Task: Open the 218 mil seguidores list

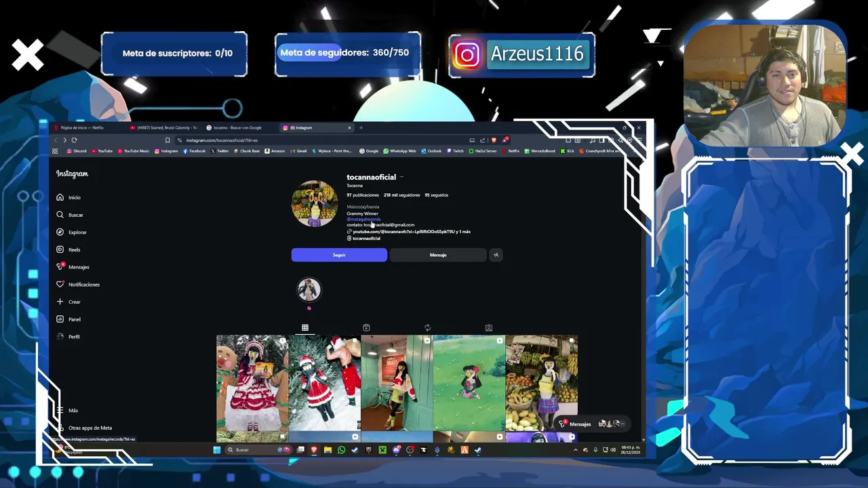Action: [x=401, y=195]
